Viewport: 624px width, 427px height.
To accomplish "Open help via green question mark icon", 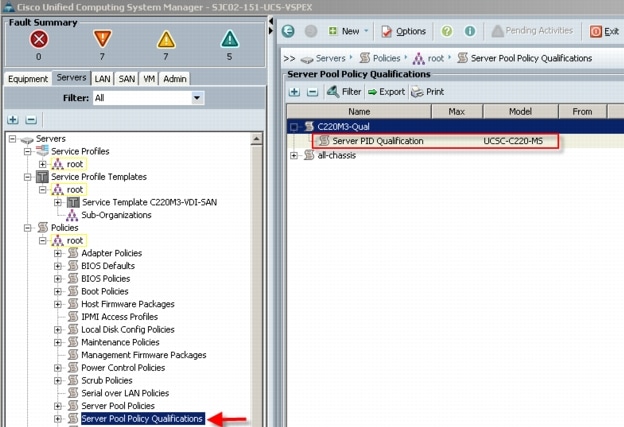I will point(447,31).
